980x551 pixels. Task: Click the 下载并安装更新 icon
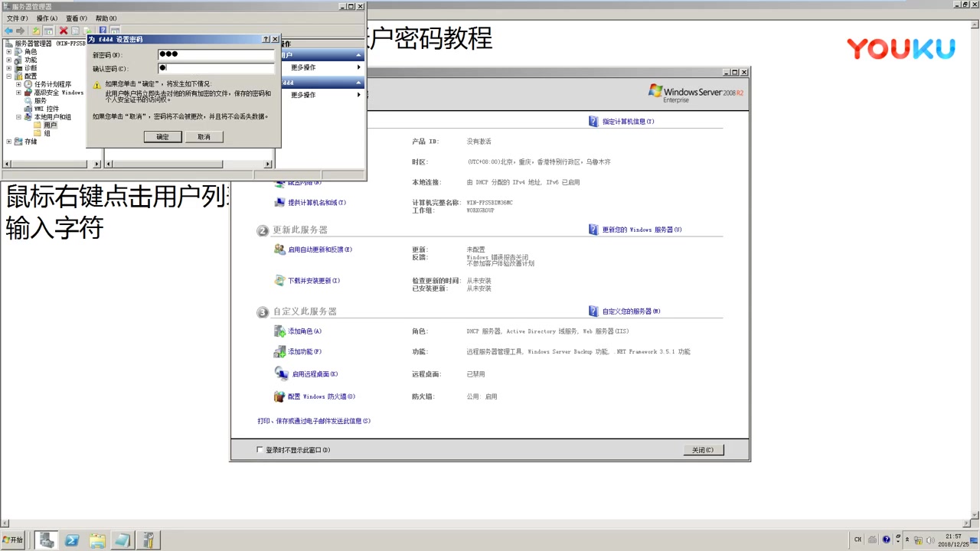click(x=279, y=281)
